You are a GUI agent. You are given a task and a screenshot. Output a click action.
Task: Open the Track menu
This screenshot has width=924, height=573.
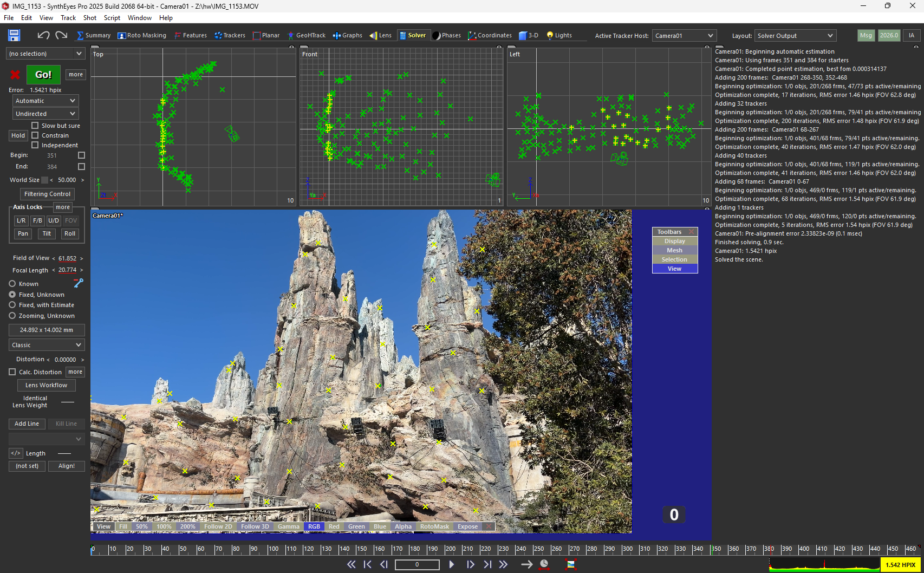point(68,18)
